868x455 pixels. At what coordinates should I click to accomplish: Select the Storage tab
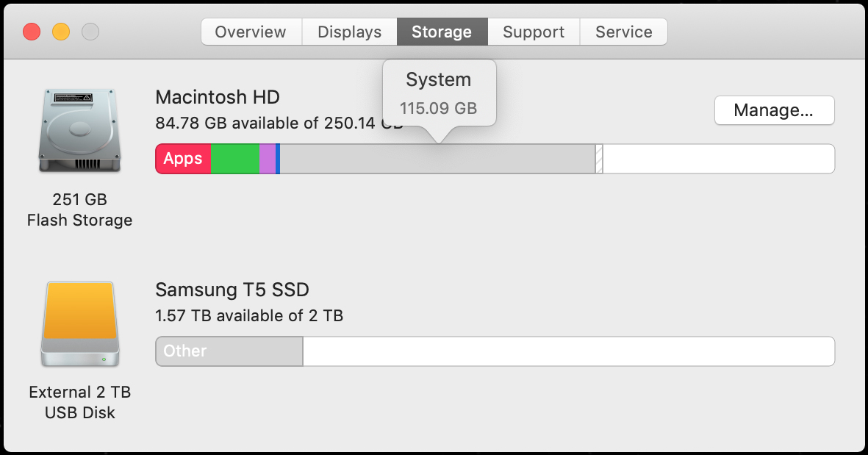coord(442,32)
